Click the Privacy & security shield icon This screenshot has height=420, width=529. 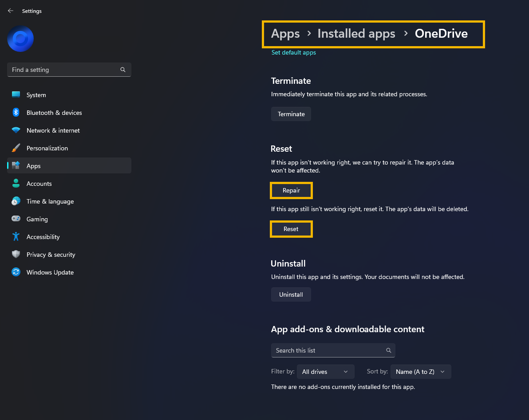(x=16, y=254)
